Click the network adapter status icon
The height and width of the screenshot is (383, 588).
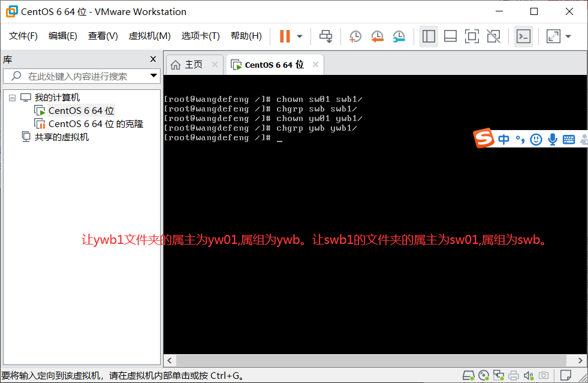tap(498, 375)
